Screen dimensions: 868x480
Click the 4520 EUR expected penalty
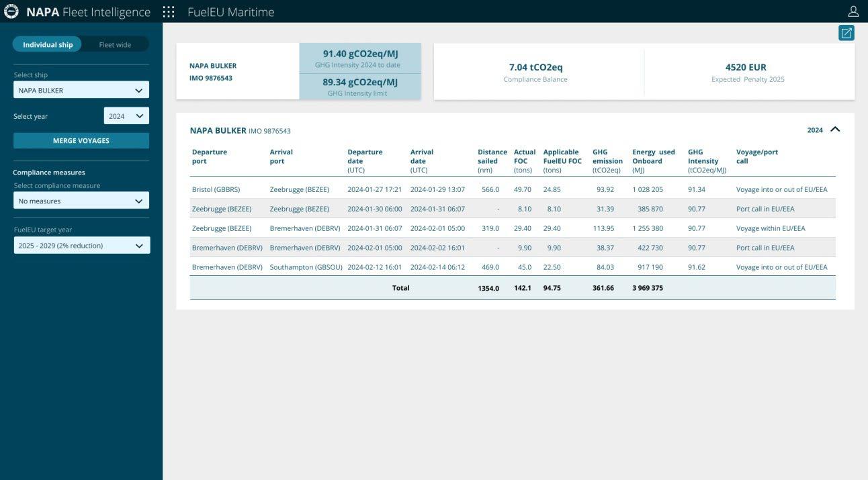click(x=746, y=67)
